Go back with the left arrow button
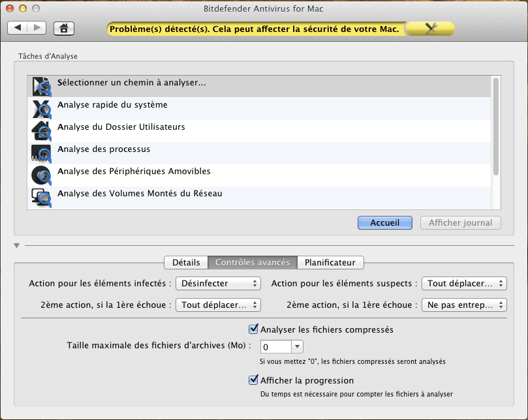528x420 pixels. point(18,27)
